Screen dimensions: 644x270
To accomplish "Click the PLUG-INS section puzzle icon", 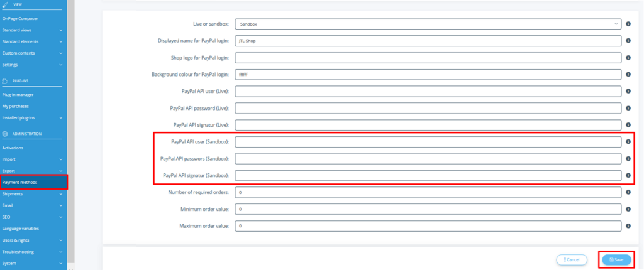I will pyautogui.click(x=5, y=81).
